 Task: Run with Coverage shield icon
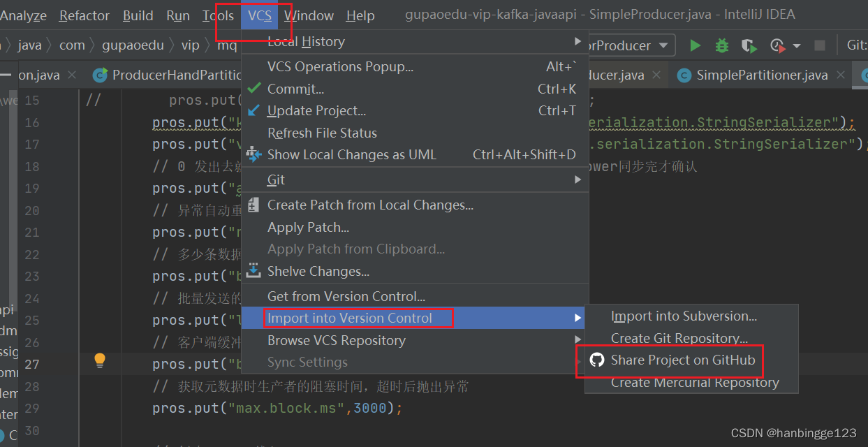749,45
